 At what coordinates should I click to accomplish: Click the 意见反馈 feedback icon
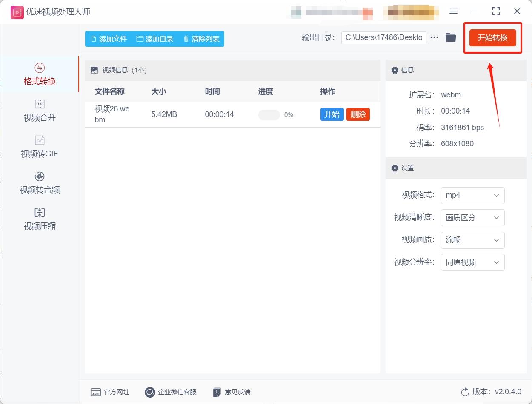(217, 392)
